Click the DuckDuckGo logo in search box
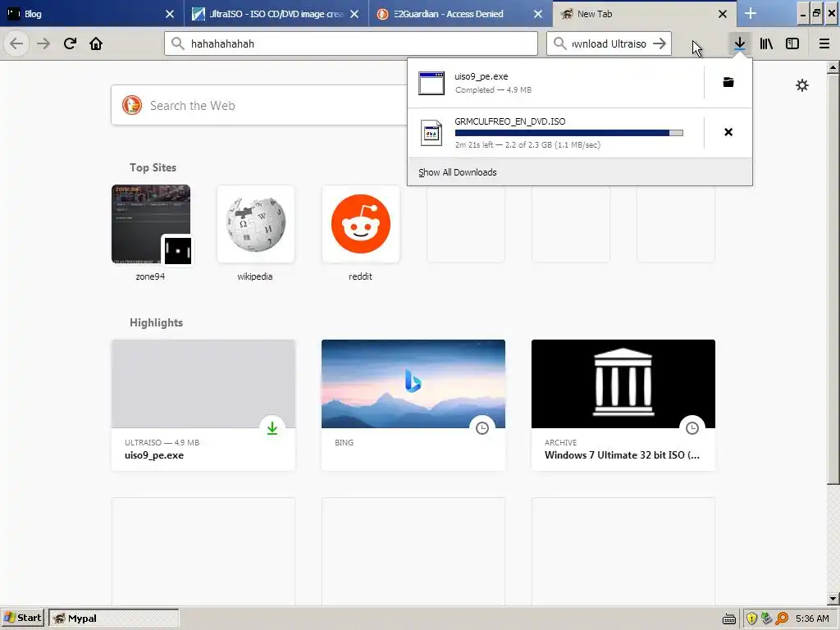The width and height of the screenshot is (840, 630). [132, 106]
